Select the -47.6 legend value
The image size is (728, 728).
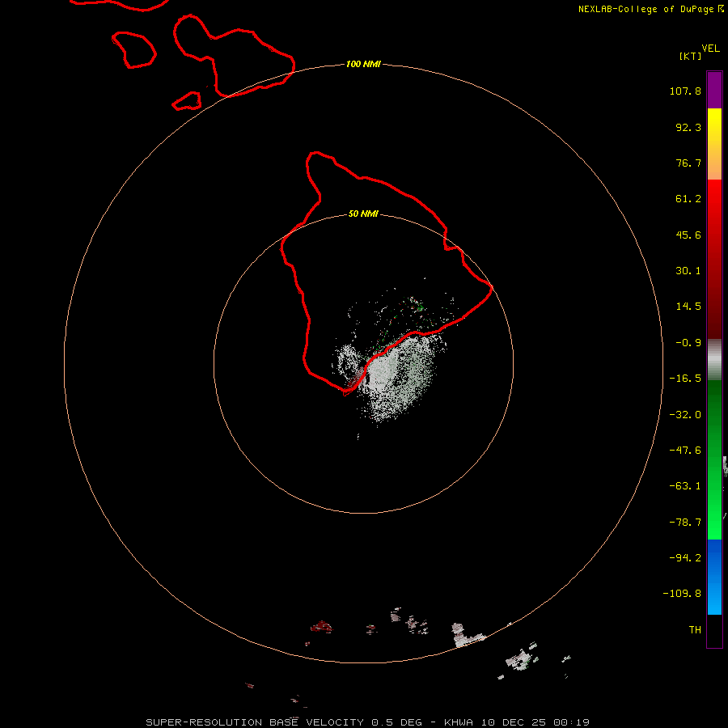685,451
